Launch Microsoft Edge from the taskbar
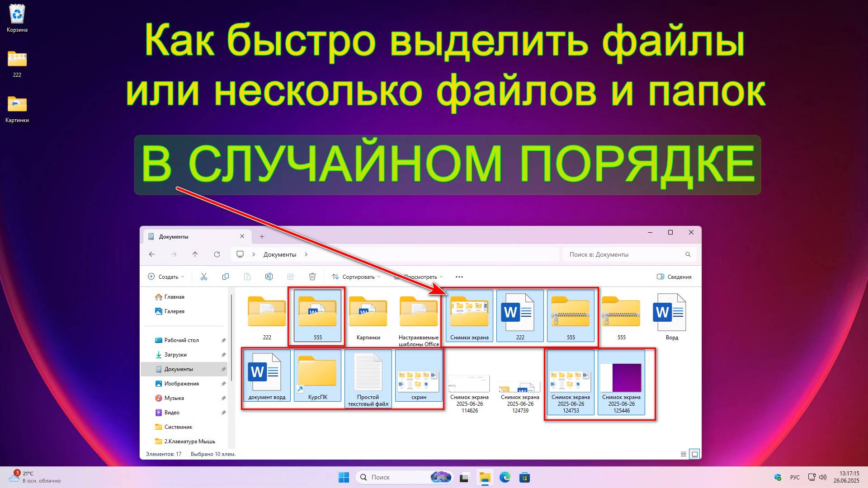Image resolution: width=868 pixels, height=488 pixels. [x=505, y=477]
